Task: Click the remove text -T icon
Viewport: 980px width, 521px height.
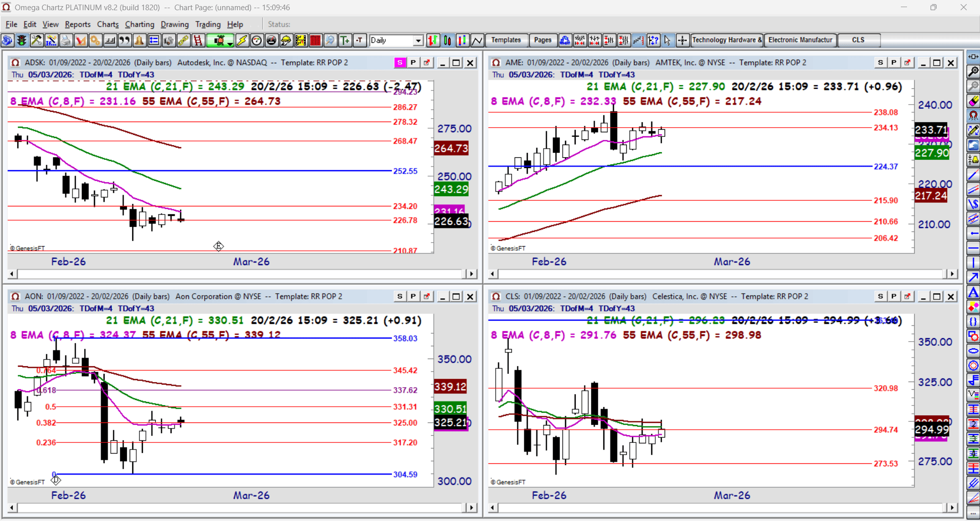Action: (x=360, y=40)
